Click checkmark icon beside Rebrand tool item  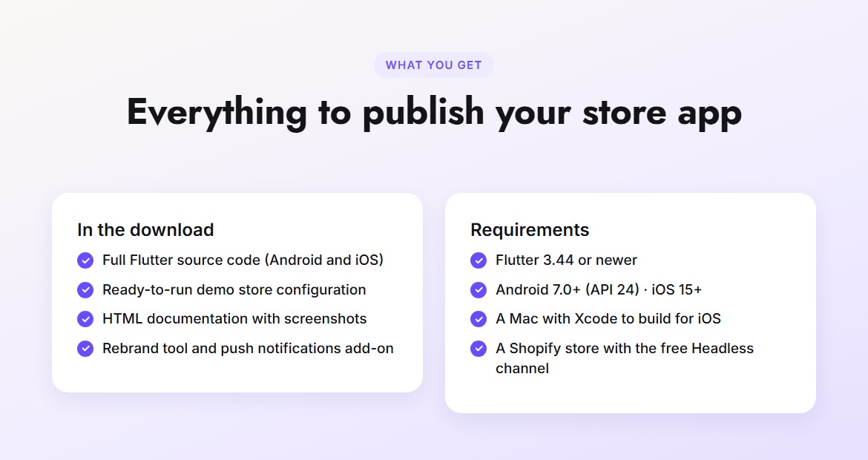click(85, 349)
